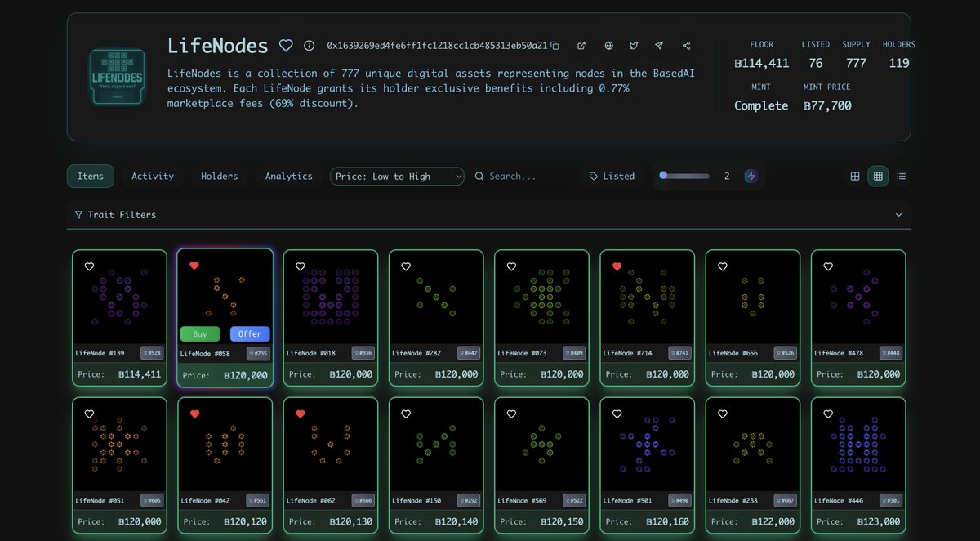The image size is (980, 541).
Task: Click the LifeNodes collection logo
Action: click(x=117, y=77)
